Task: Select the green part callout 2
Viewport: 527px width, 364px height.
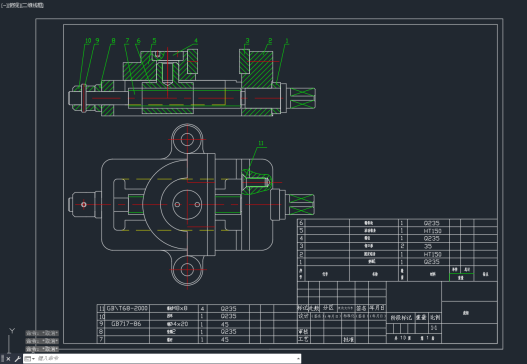Action: [x=270, y=41]
